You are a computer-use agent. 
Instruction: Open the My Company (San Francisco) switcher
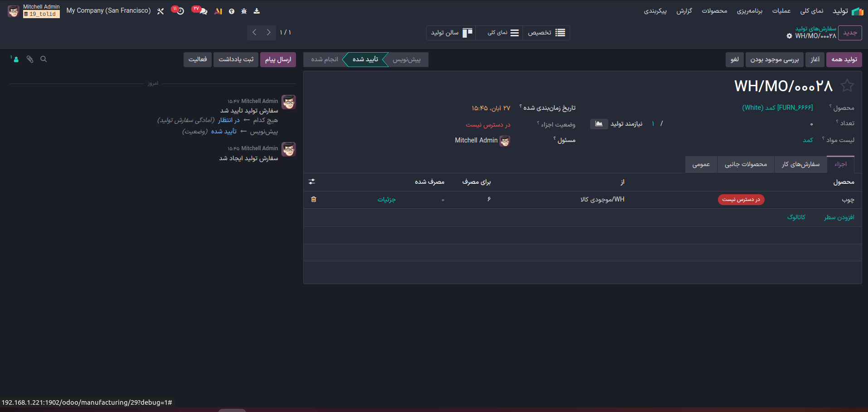point(108,10)
